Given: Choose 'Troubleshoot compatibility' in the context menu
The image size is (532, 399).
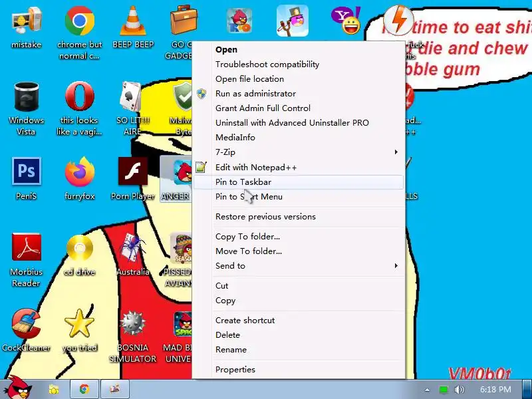Looking at the screenshot, I should [299, 64].
